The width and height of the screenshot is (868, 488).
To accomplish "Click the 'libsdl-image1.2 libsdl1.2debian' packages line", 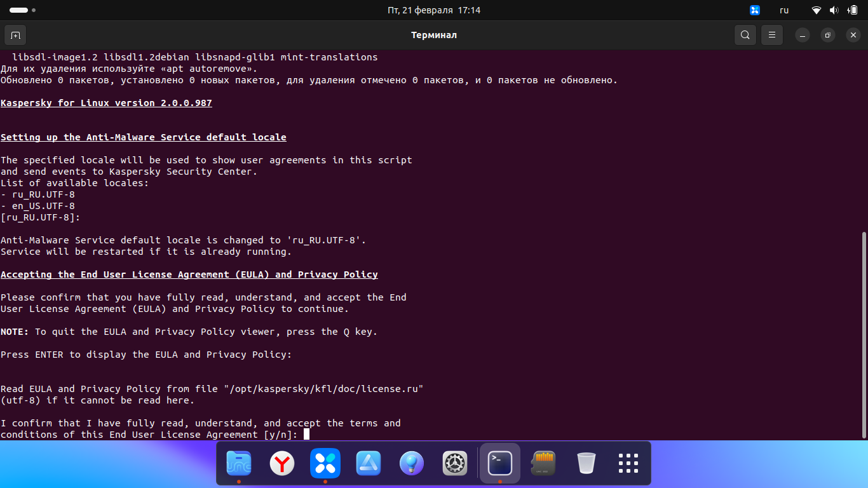I will click(x=194, y=57).
